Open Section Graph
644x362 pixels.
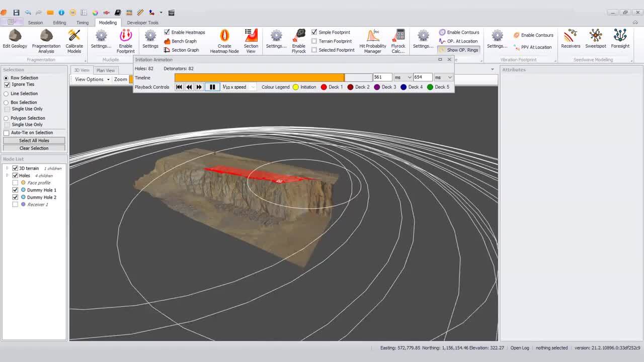tap(181, 50)
